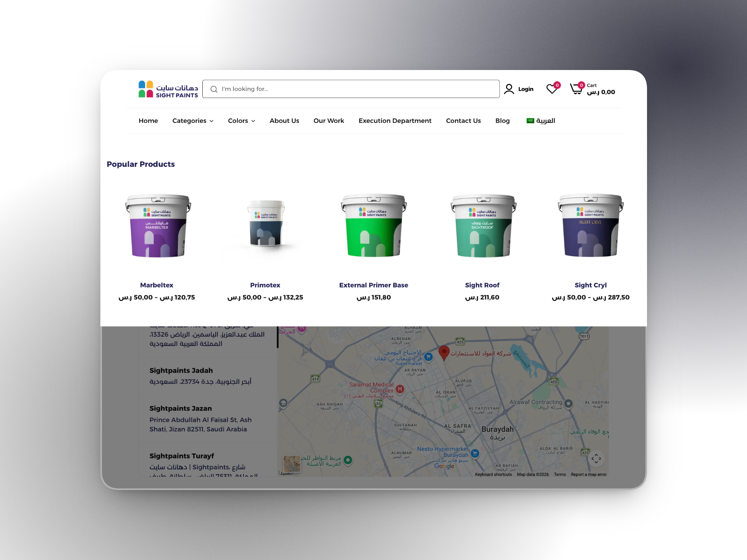Screen dimensions: 747x560
Task: Click the Login link
Action: coord(526,89)
